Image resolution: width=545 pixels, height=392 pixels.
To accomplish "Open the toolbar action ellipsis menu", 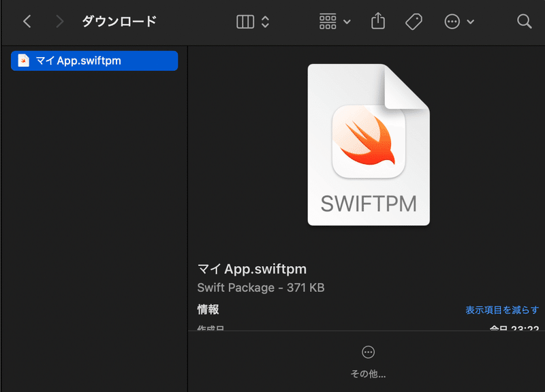I will [452, 22].
